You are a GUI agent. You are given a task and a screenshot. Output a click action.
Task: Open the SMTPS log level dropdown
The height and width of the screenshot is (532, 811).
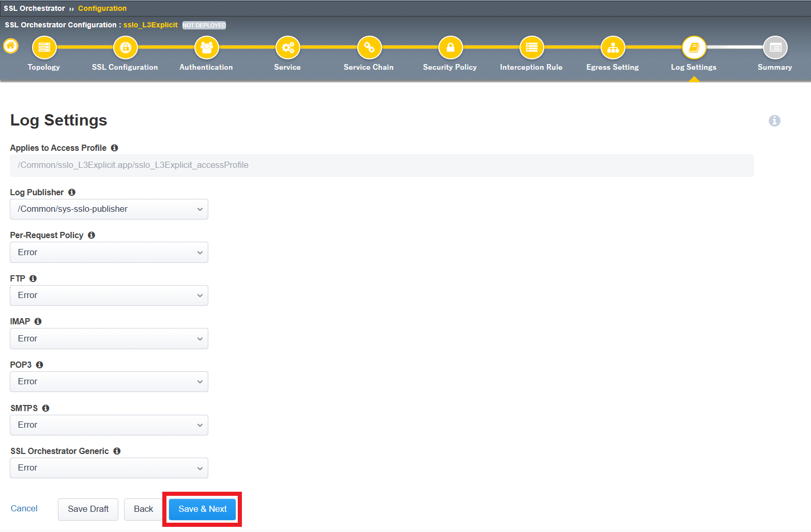pos(109,425)
